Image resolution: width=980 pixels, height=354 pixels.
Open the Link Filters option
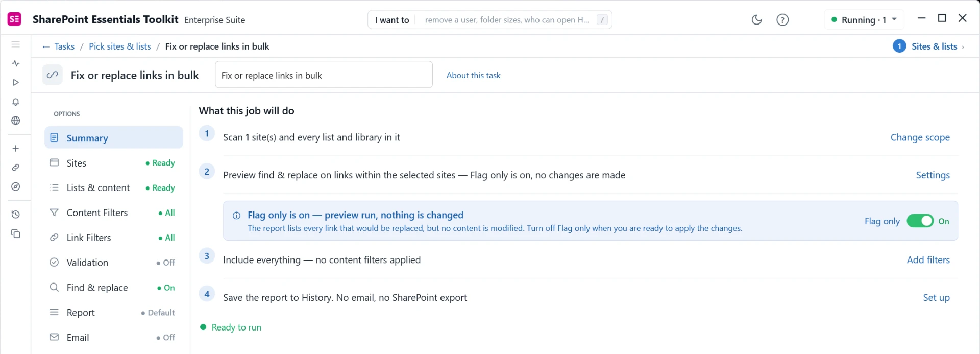coord(114,238)
